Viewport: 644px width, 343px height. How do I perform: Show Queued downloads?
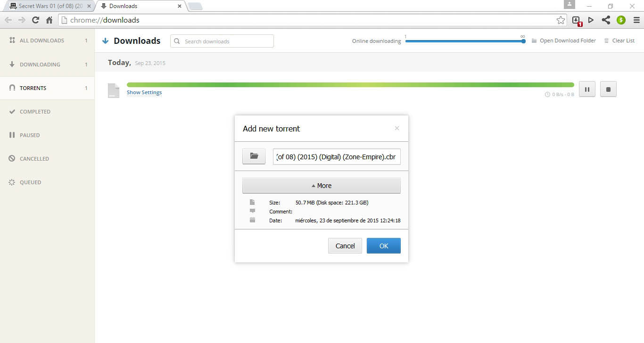[x=47, y=182]
